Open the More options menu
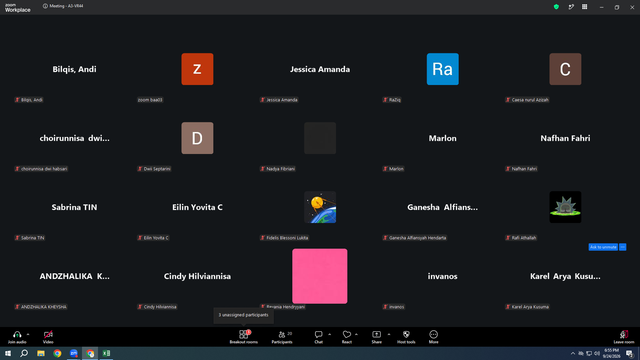Screen dimensions: 640x360 click(x=433, y=337)
